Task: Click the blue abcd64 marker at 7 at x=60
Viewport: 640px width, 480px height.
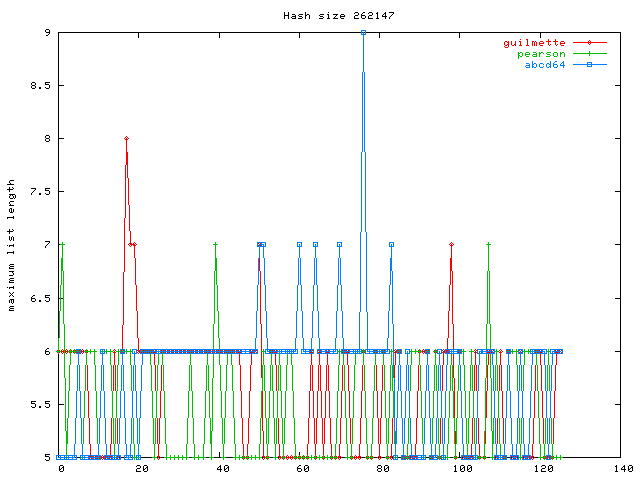Action: 299,244
